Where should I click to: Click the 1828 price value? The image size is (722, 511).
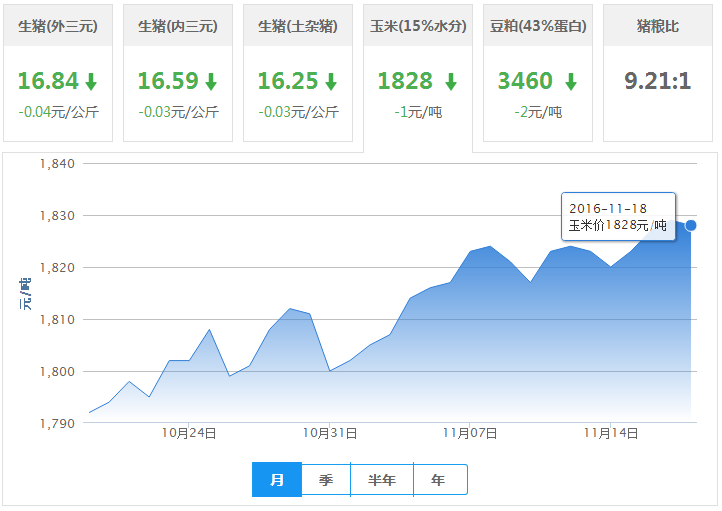coord(405,81)
